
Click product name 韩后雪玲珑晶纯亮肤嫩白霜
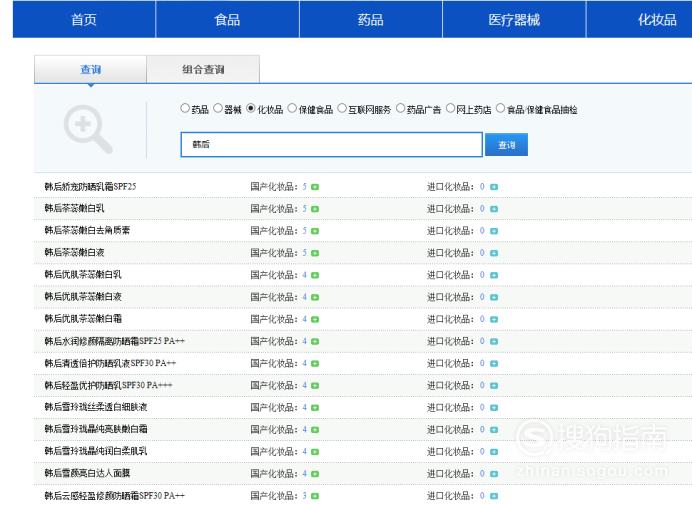[96, 429]
